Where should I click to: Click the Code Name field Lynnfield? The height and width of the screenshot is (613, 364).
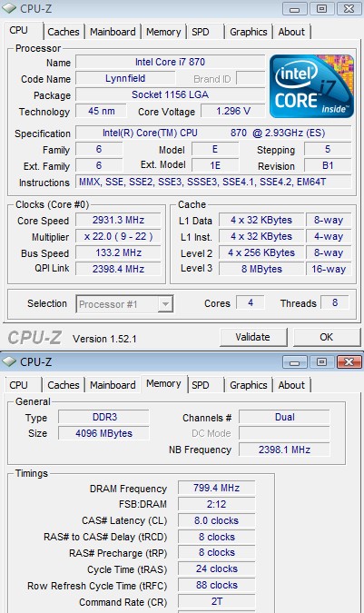point(125,79)
